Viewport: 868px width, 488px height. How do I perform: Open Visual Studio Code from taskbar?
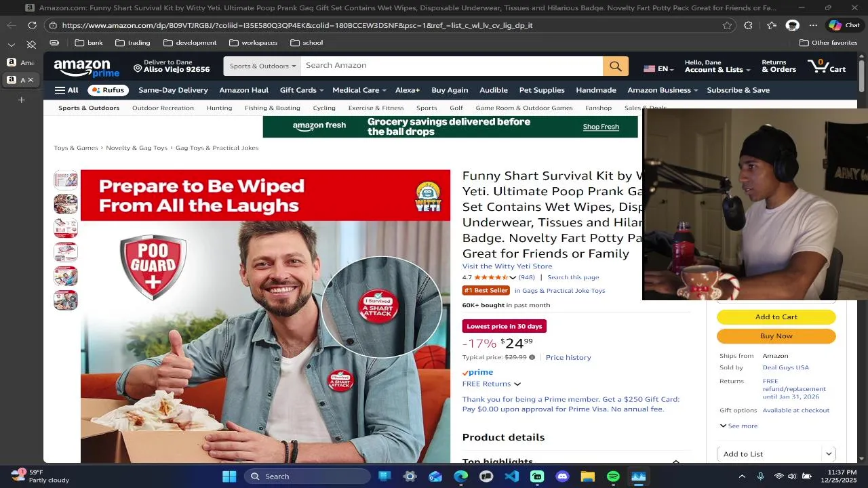(511, 476)
